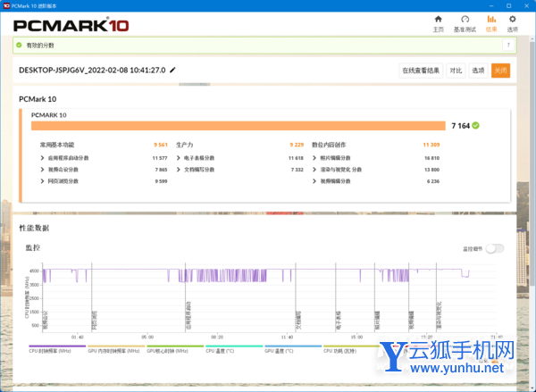Expand 应用程序启动分数 row
Viewport: 536px width, 392px height.
(42, 158)
